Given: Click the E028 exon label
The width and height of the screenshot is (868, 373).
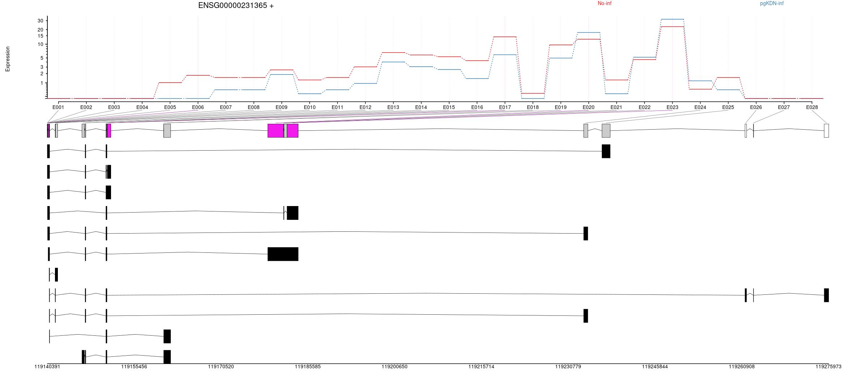Looking at the screenshot, I should [812, 107].
